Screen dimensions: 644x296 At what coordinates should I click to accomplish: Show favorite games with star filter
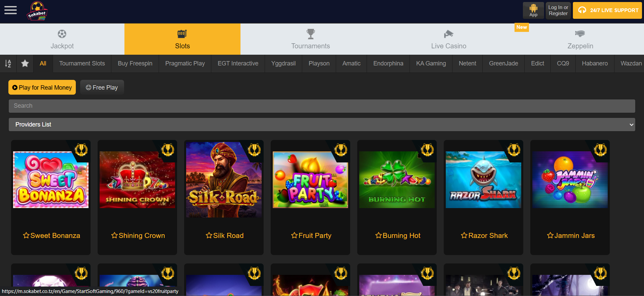coord(25,63)
